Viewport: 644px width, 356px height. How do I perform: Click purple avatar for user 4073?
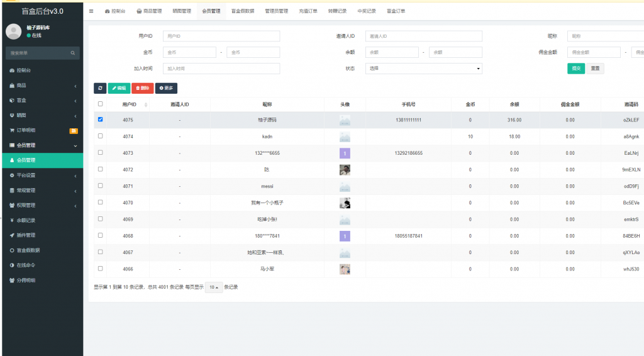pos(345,153)
